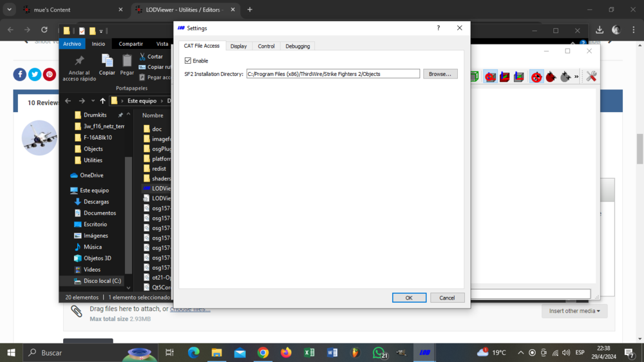This screenshot has width=644, height=362.
Task: Select Disco local (C:) in the navigation pane
Action: pos(102,281)
